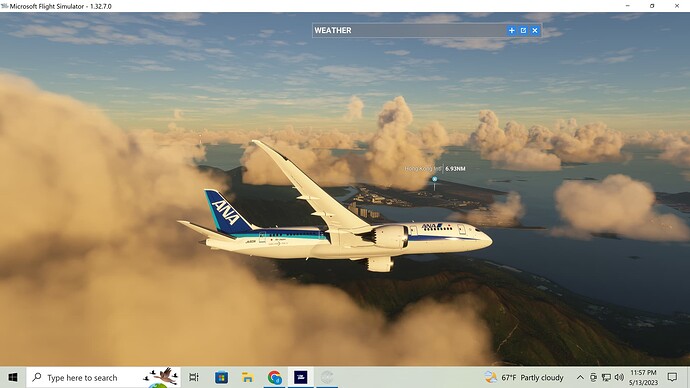This screenshot has height=388, width=690.
Task: Open Google Chrome from taskbar
Action: click(x=275, y=377)
